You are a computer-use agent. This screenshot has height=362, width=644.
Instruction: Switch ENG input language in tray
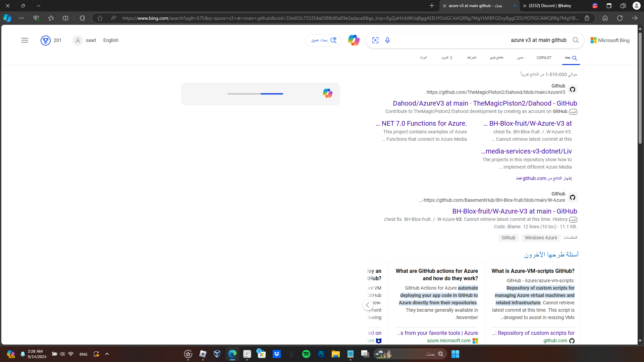(84, 354)
